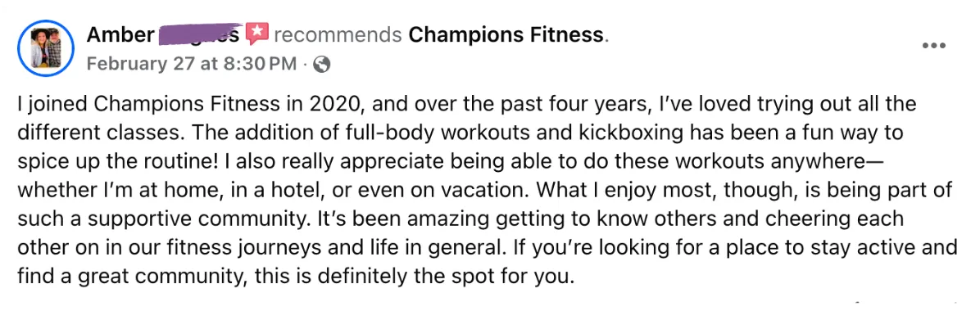Open the three-dot post options menu
Viewport: 980px width, 311px height.
[934, 47]
